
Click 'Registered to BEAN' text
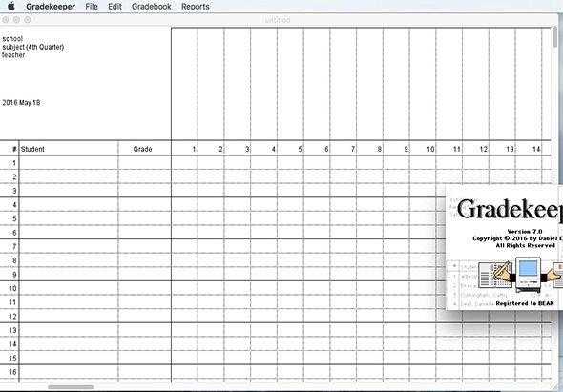(525, 303)
